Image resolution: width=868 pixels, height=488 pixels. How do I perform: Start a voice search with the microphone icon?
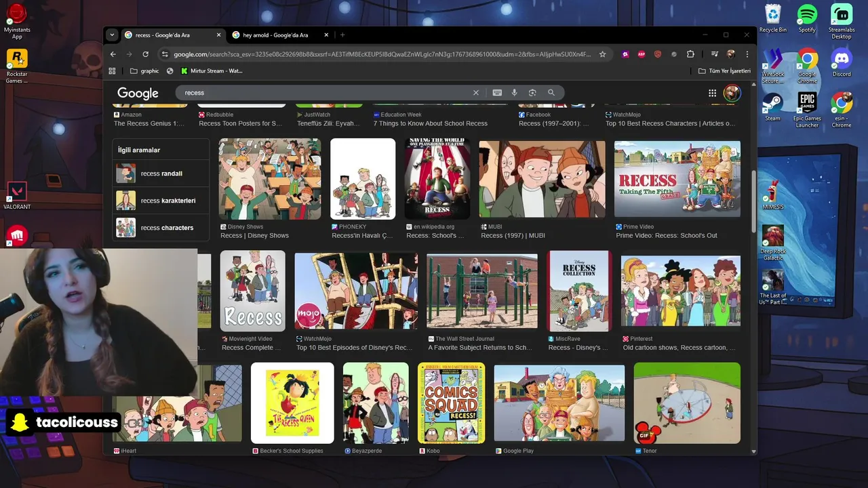[515, 93]
